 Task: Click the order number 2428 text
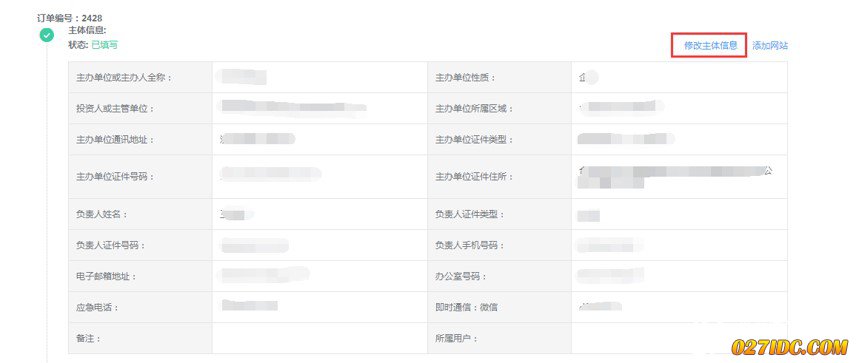(92, 18)
